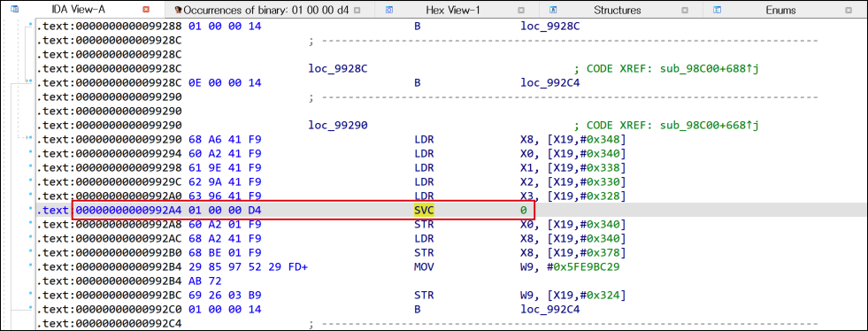Close the Hex View-1 tab
The height and width of the screenshot is (331, 868).
click(x=521, y=10)
